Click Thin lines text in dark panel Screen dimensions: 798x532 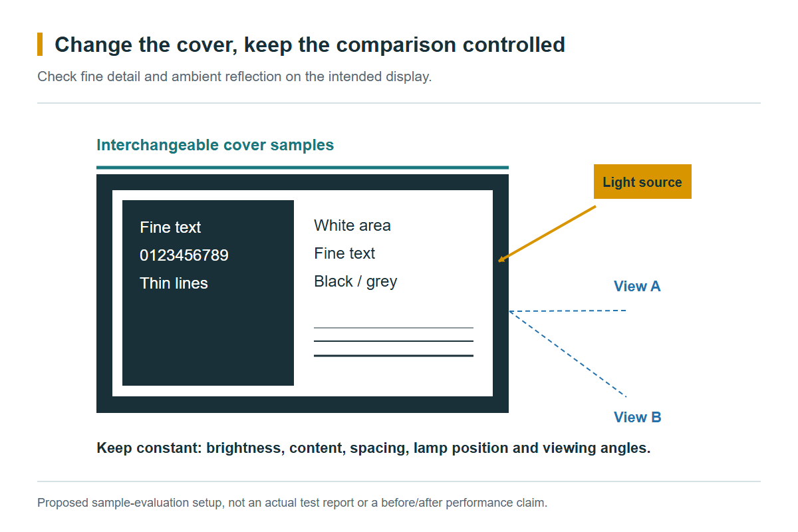(174, 283)
